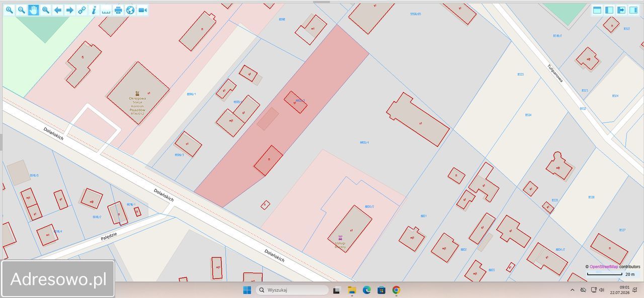Viewport: 644px width, 298px height.
Task: Click parcel label 5558/85
Action: click(416, 14)
